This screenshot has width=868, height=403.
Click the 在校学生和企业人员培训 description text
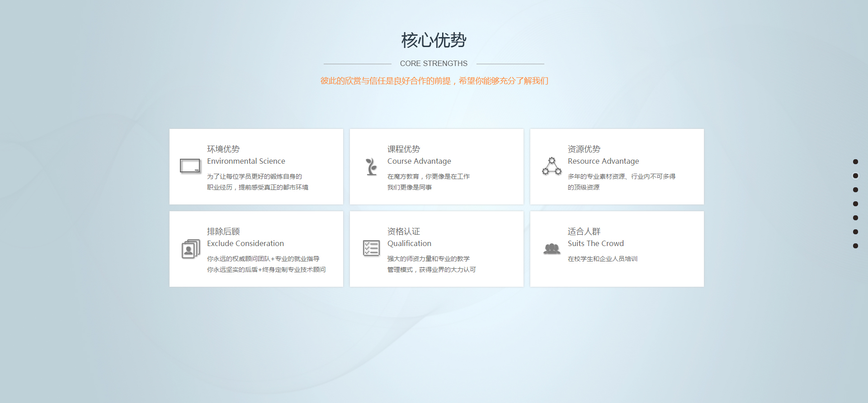click(x=602, y=259)
